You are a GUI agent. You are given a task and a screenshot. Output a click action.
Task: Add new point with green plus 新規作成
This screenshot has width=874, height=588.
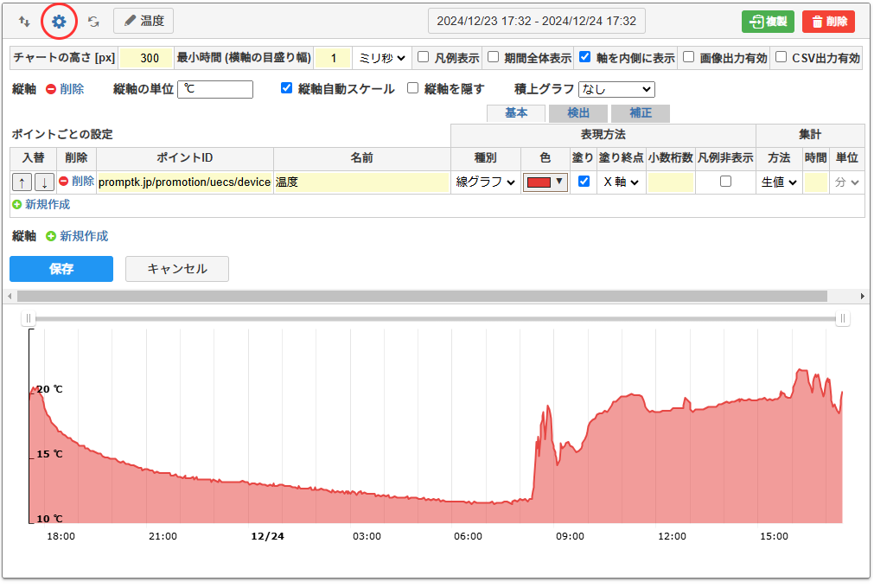41,205
